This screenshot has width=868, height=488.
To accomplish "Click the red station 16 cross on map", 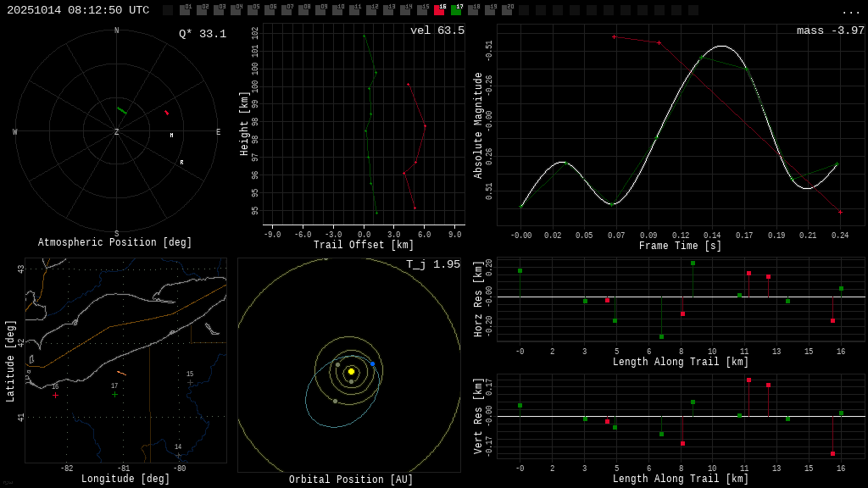I will [56, 395].
